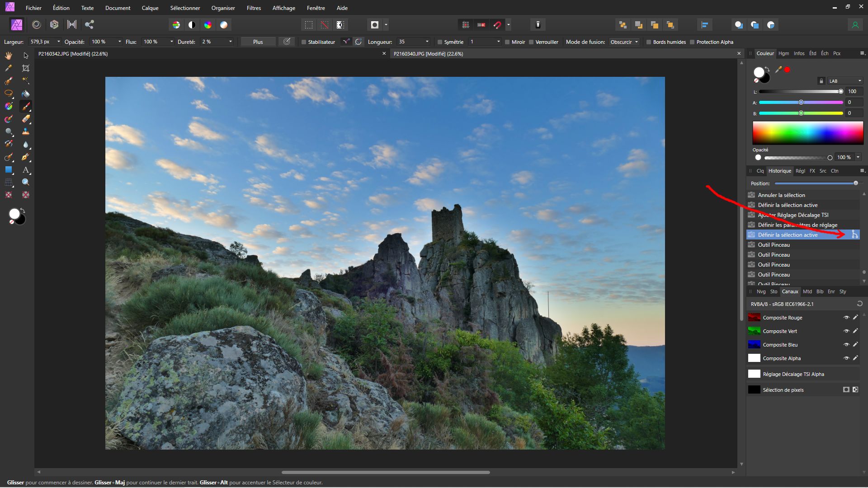Open the Filtres menu
This screenshot has width=868, height=488.
(254, 8)
